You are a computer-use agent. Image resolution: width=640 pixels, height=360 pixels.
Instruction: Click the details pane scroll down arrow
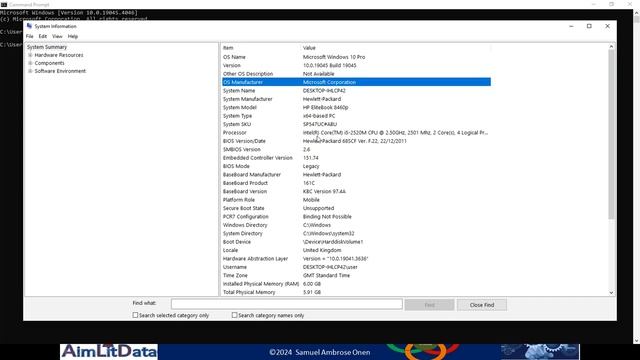point(611,293)
